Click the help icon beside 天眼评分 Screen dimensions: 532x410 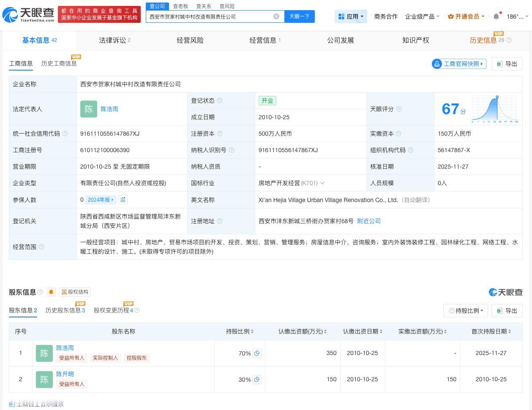pyautogui.click(x=398, y=109)
